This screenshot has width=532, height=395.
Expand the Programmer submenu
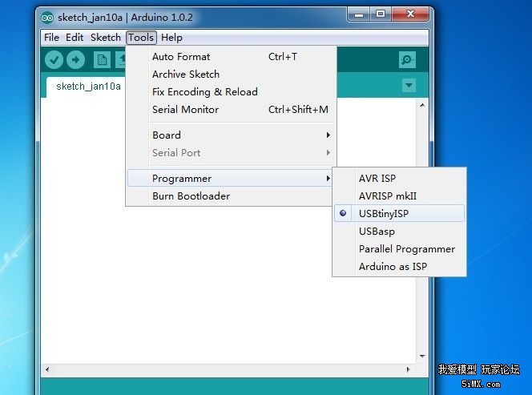(x=231, y=178)
